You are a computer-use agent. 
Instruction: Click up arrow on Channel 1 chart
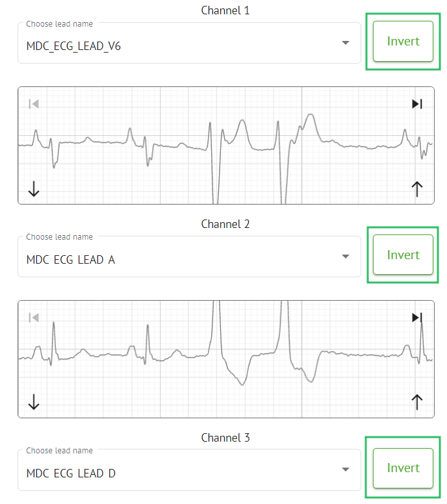[417, 189]
